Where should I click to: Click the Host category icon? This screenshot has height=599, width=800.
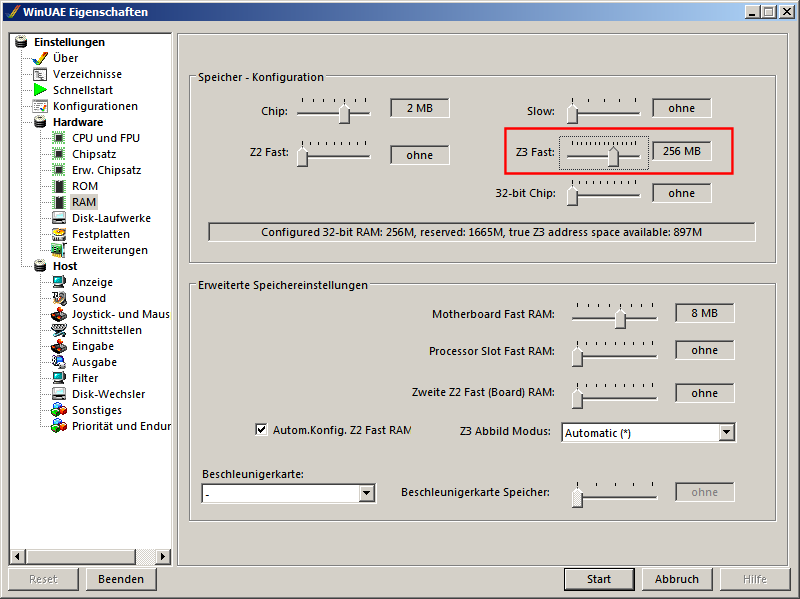point(40,266)
